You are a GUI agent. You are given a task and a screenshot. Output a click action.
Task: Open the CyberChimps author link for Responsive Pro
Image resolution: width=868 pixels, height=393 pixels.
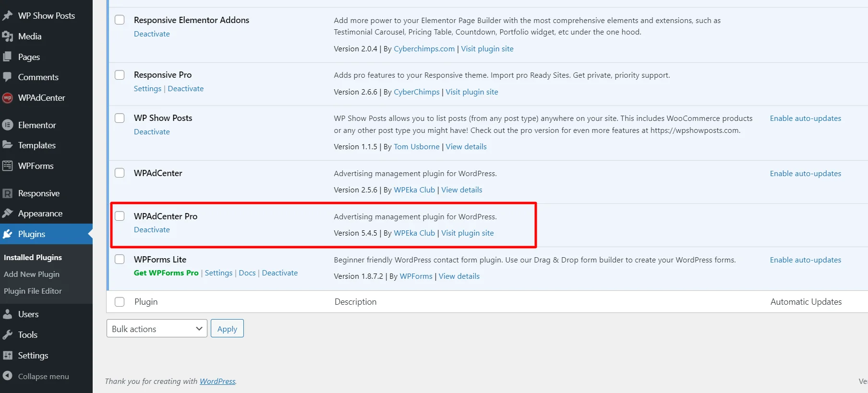[417, 92]
